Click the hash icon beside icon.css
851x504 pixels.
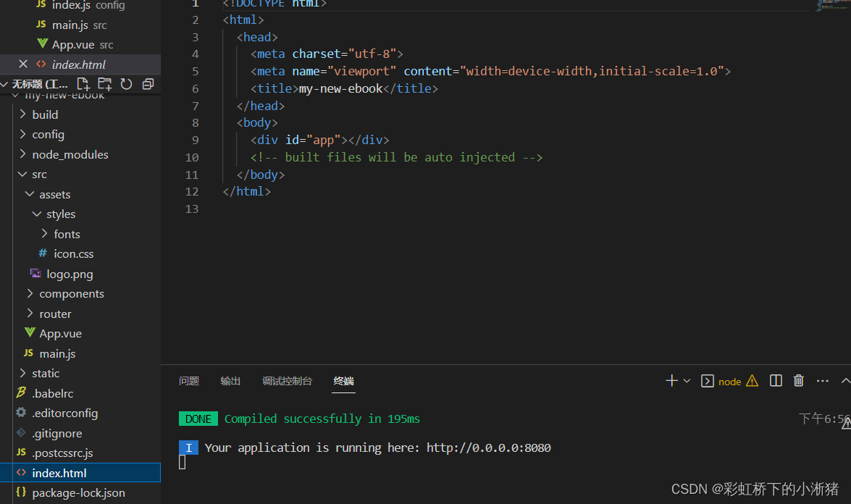pyautogui.click(x=43, y=253)
